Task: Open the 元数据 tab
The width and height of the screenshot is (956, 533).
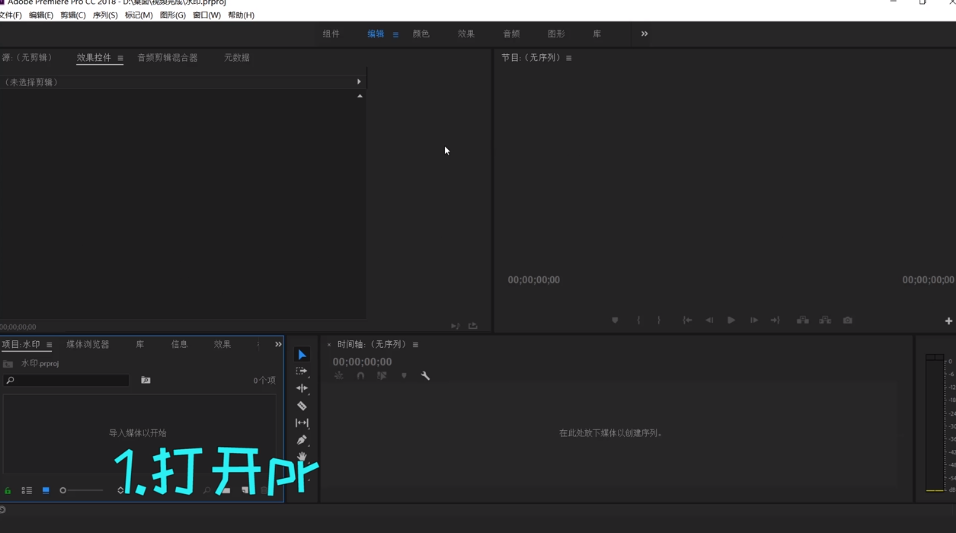Action: point(237,57)
